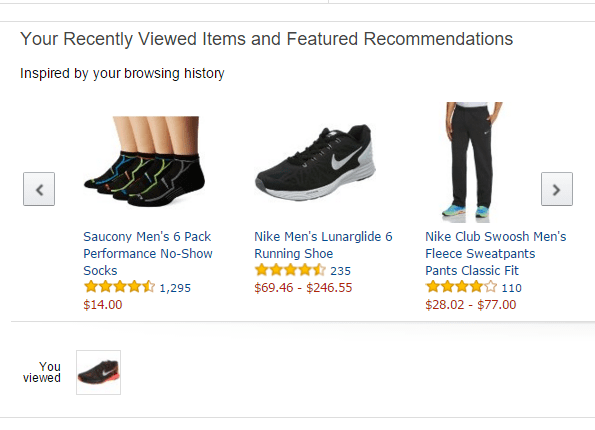Click star rating for Saucony socks
Viewport: 595px width, 430px height.
119,287
